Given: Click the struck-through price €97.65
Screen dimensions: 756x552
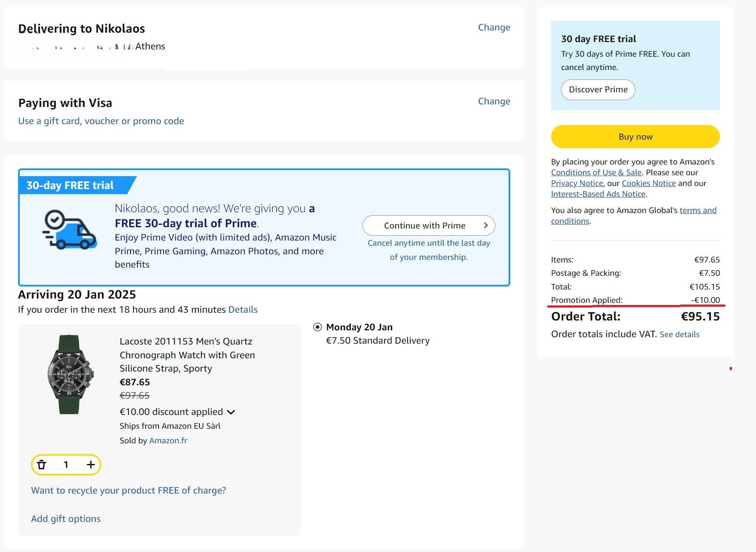Looking at the screenshot, I should coord(134,396).
